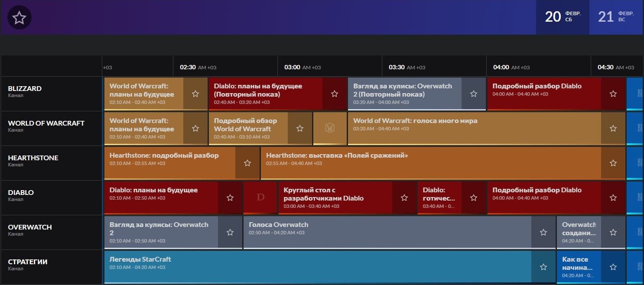
Task: Switch to the 21 ФЕВР. ВС date tab
Action: click(616, 17)
